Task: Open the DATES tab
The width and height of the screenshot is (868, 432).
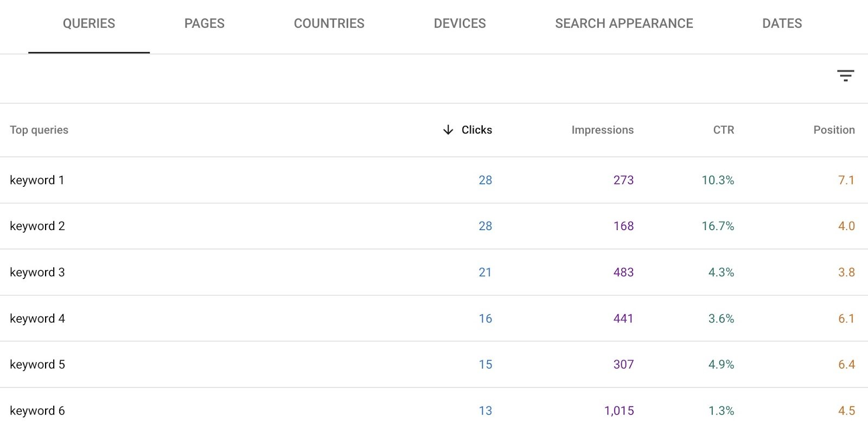Action: click(781, 23)
